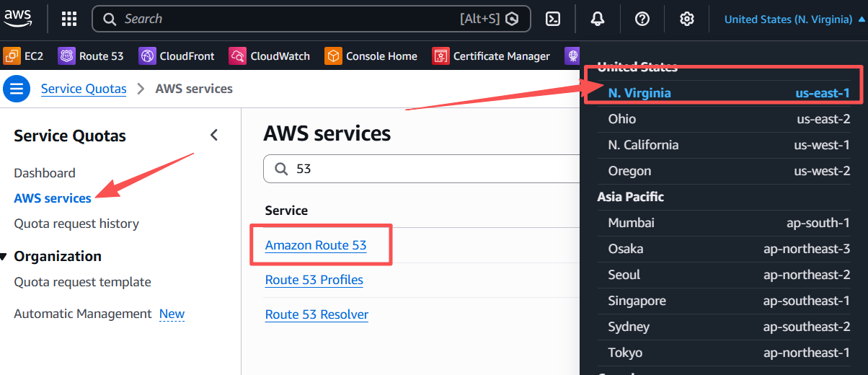This screenshot has width=868, height=375.
Task: Toggle the hamburger navigation menu button
Action: pyautogui.click(x=16, y=89)
